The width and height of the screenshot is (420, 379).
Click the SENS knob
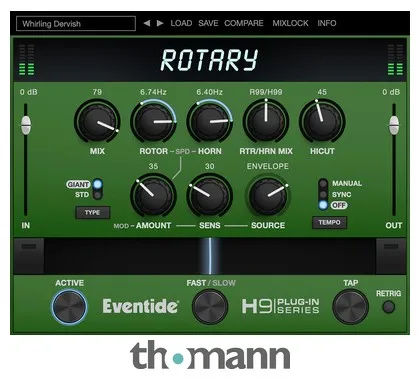click(210, 196)
